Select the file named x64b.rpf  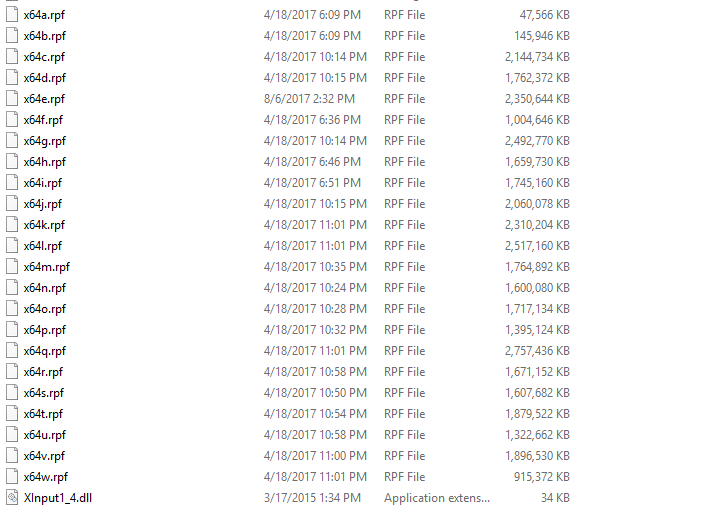[x=45, y=36]
